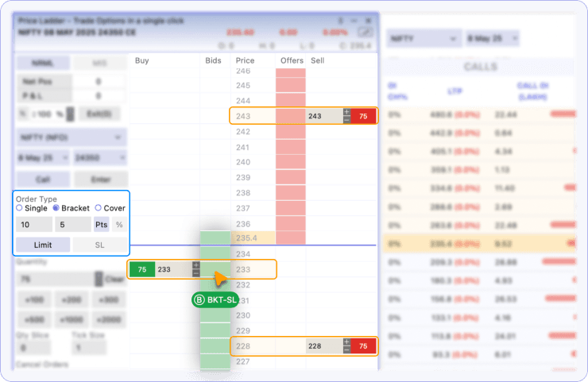Viewport: 588px width, 382px height.
Task: Click the Call button
Action: coord(43,179)
